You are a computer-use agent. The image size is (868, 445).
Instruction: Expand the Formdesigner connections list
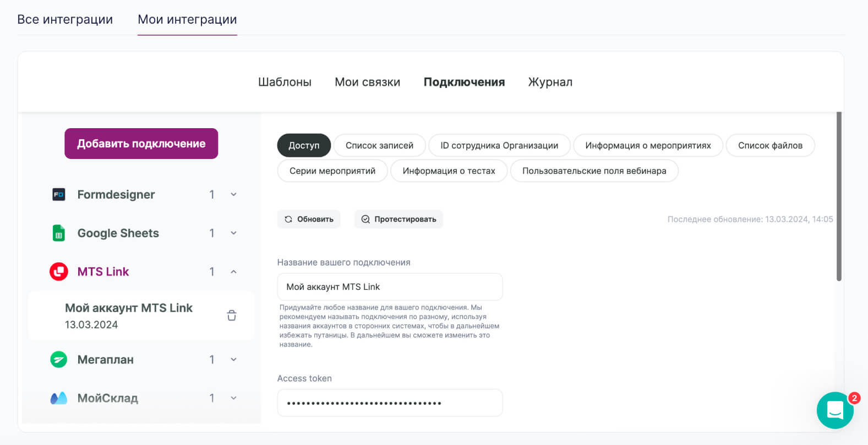(x=233, y=195)
